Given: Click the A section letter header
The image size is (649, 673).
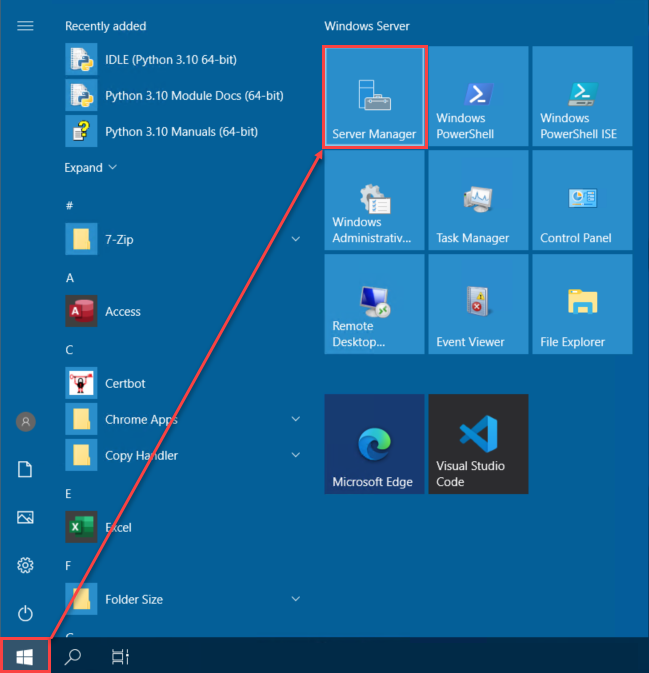Looking at the screenshot, I should tap(70, 278).
